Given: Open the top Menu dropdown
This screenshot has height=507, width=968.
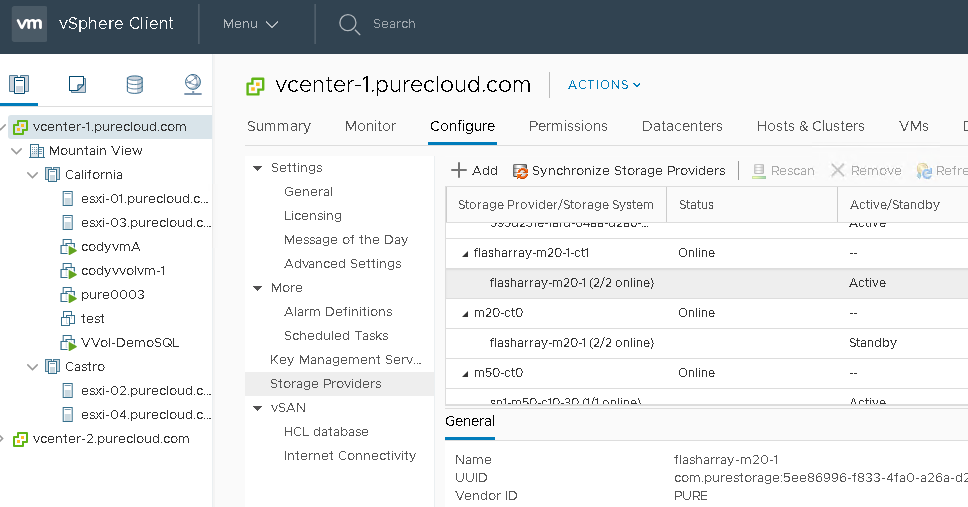Looking at the screenshot, I should coord(250,24).
